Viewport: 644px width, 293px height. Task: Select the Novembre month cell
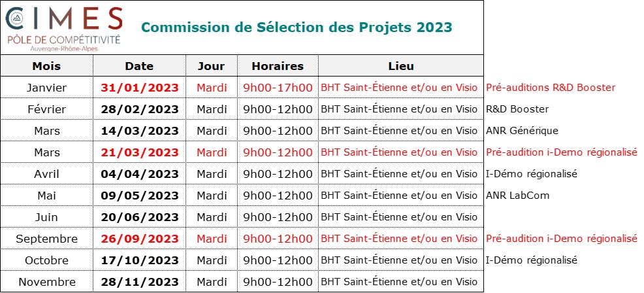(46, 282)
